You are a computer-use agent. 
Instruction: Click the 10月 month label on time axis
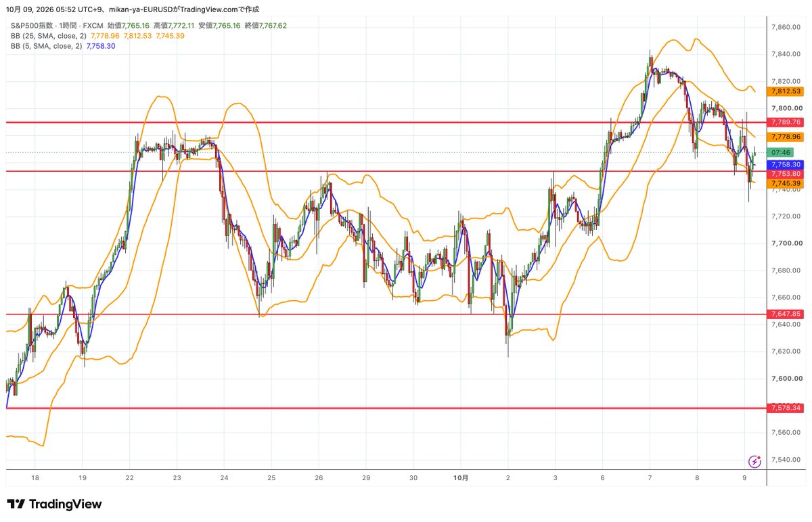[x=460, y=477]
